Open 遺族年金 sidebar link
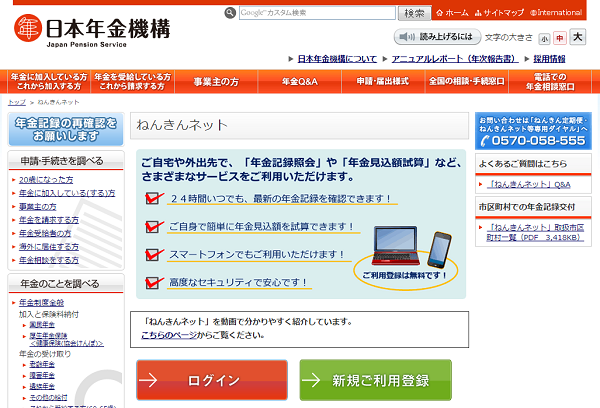 point(42,387)
